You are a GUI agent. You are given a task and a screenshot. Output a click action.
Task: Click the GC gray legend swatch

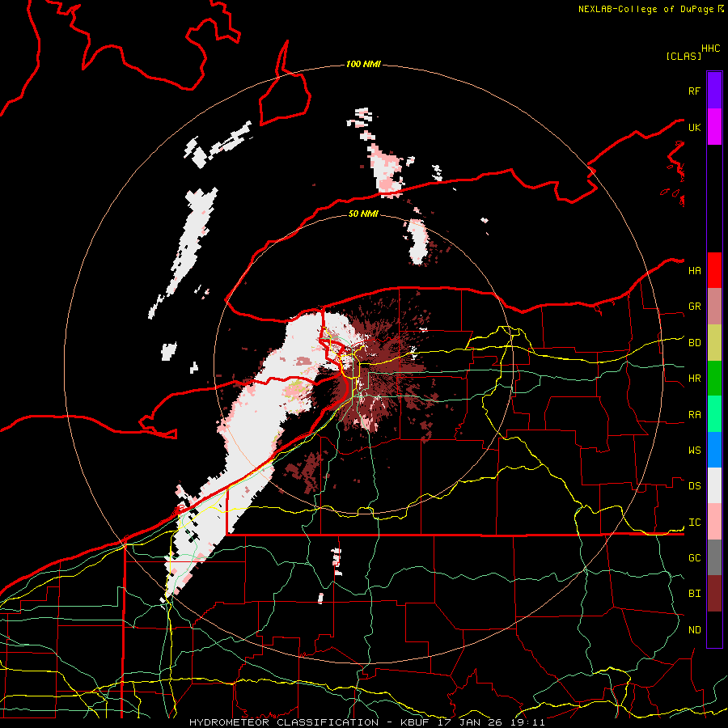714,557
